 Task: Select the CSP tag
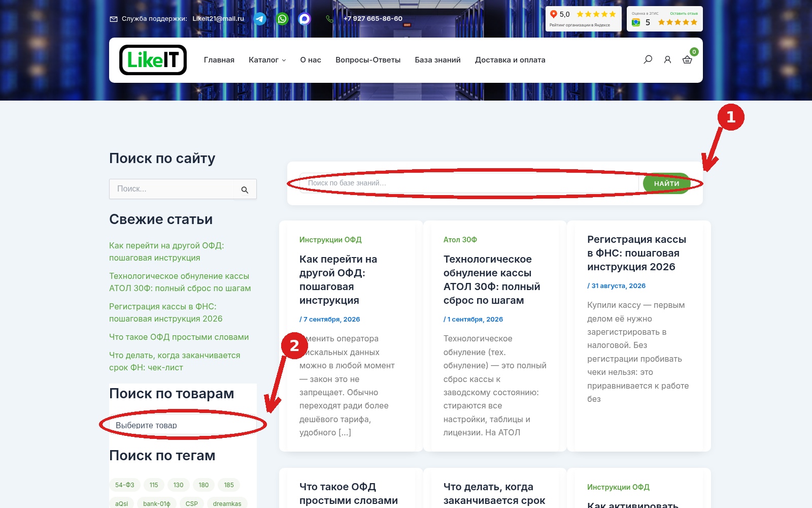tap(191, 503)
